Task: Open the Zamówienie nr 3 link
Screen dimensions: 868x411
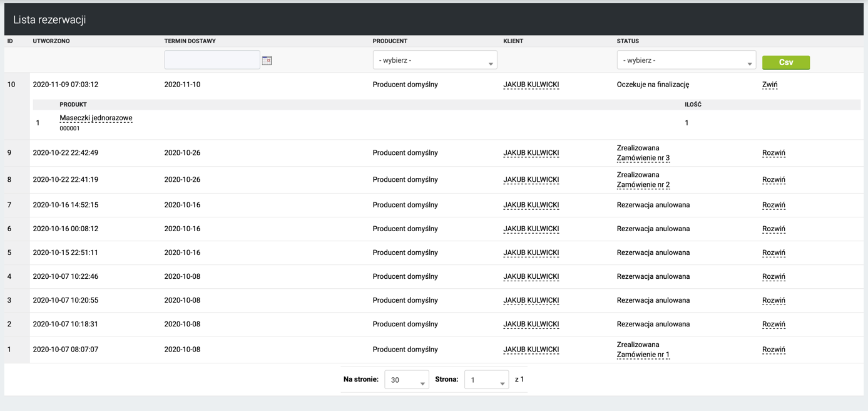Action: point(643,158)
